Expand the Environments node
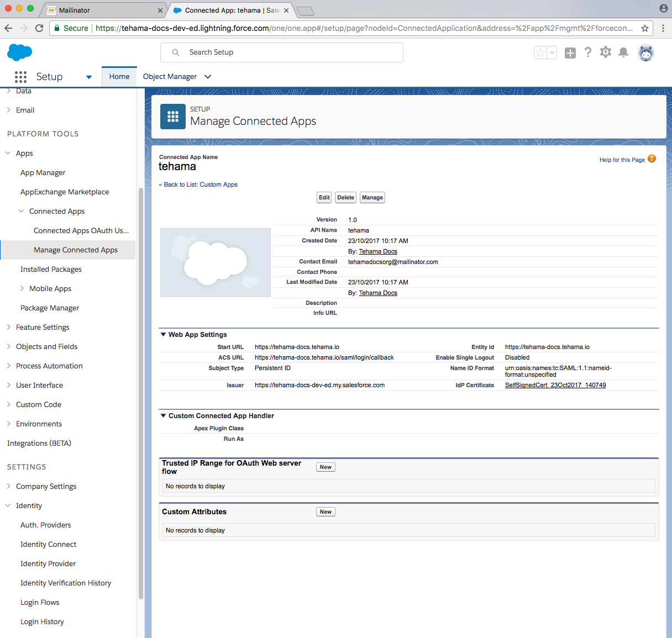This screenshot has width=672, height=638. tap(8, 424)
